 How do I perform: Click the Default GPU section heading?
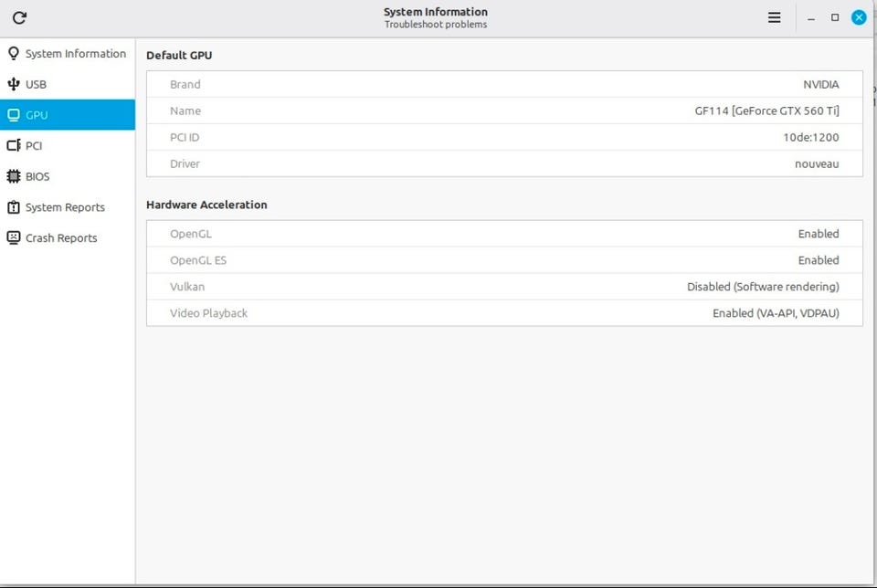point(179,56)
